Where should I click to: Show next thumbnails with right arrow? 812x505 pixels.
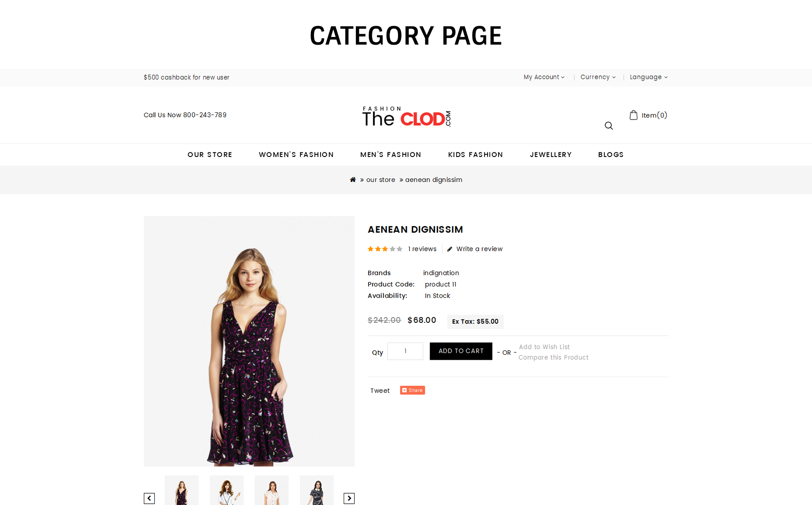[x=349, y=498]
